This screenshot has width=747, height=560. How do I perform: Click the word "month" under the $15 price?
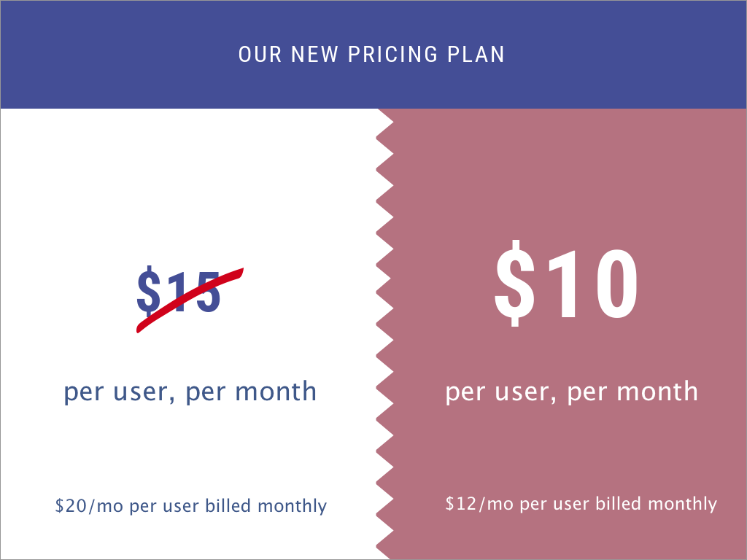(276, 392)
